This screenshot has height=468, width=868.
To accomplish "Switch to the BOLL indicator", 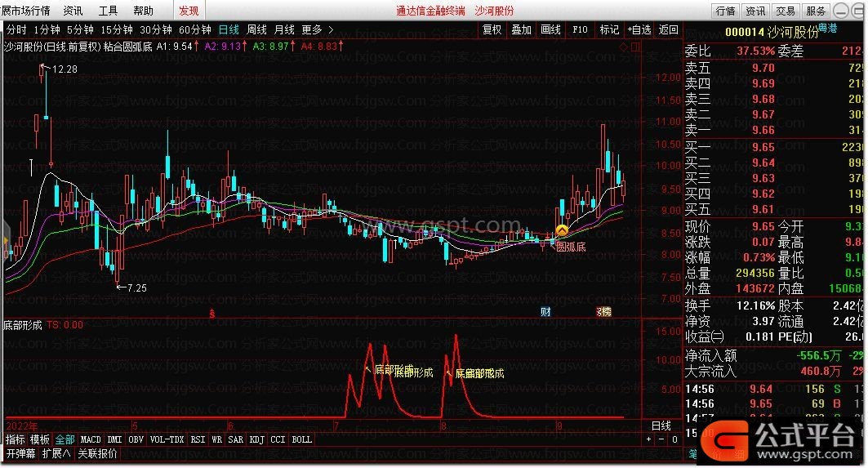I will coord(301,439).
